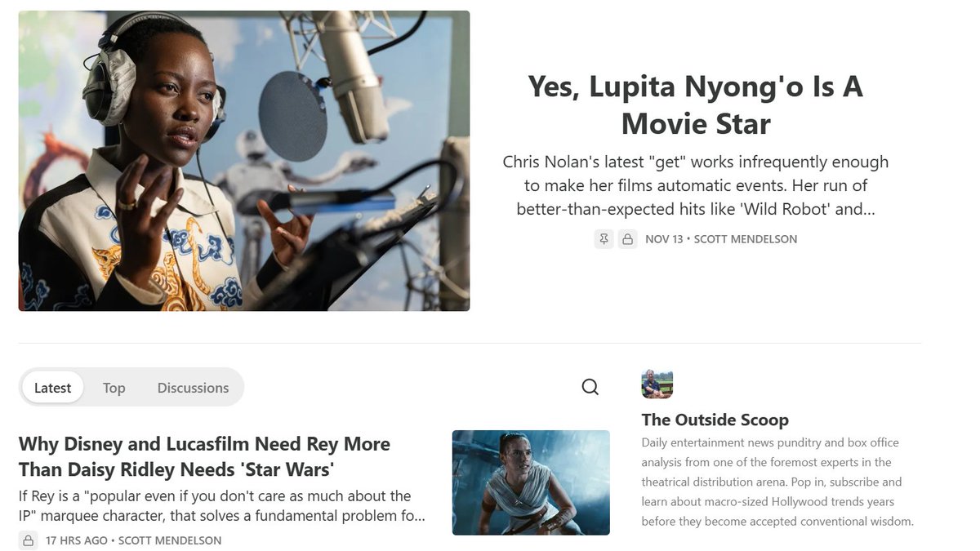
Task: Open the Lupita Nyong'o recording studio image
Action: click(244, 161)
